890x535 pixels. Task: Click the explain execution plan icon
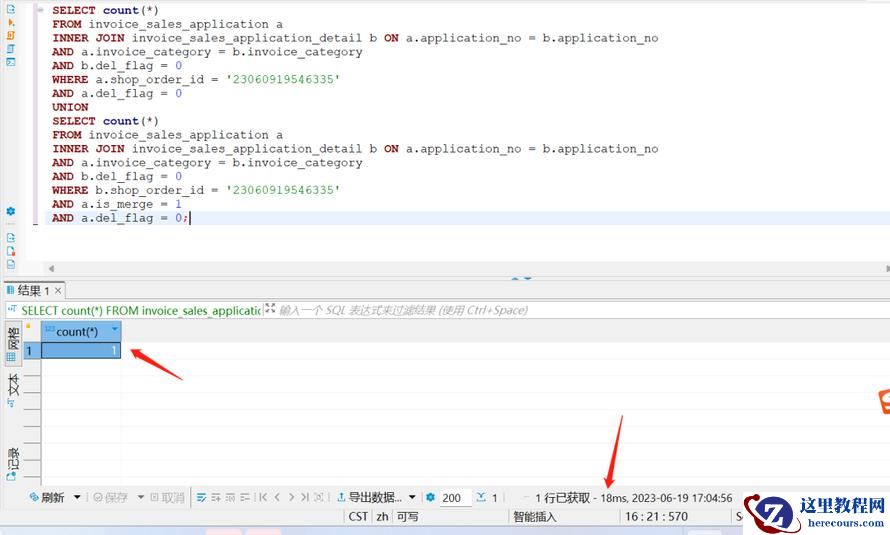pos(10,49)
